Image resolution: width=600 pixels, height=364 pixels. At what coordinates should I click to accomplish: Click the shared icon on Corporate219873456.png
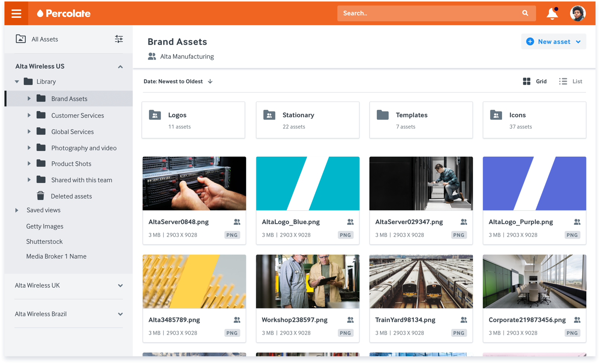click(x=577, y=320)
